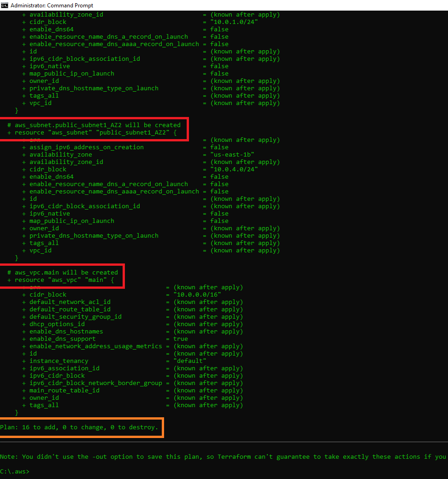
Task: Click the cidr_block attribute beside 10.0.0.0/16
Action: pos(48,294)
